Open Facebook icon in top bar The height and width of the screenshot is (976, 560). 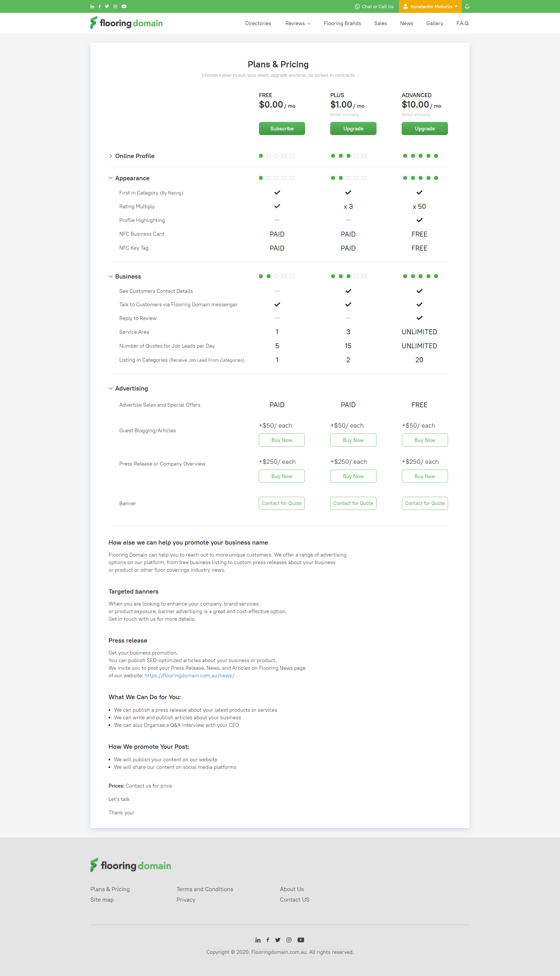(x=100, y=6)
